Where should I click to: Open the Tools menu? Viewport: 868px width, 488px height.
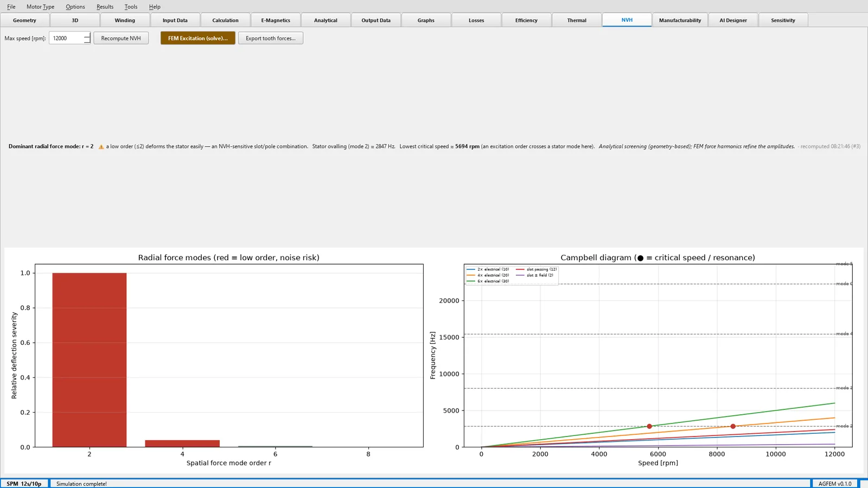[131, 7]
